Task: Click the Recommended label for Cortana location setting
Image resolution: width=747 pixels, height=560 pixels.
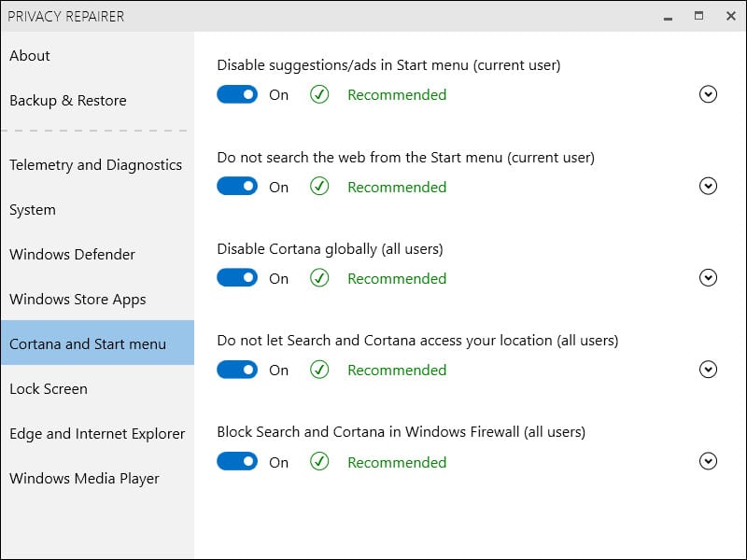Action: (397, 370)
